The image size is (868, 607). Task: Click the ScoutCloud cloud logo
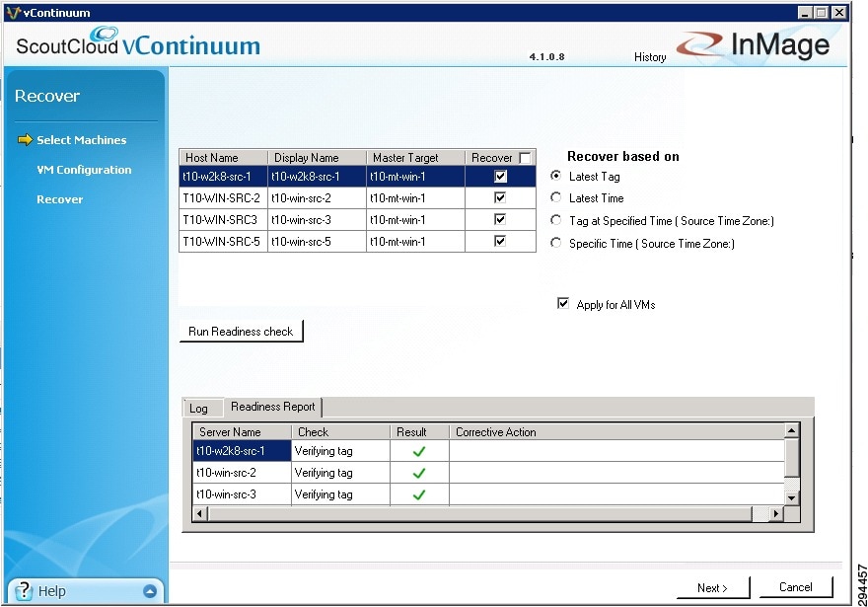click(105, 34)
